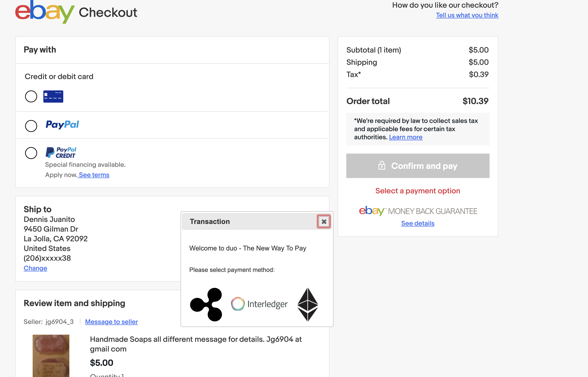588x377 pixels.
Task: View See details for money back guarantee
Action: tap(417, 223)
